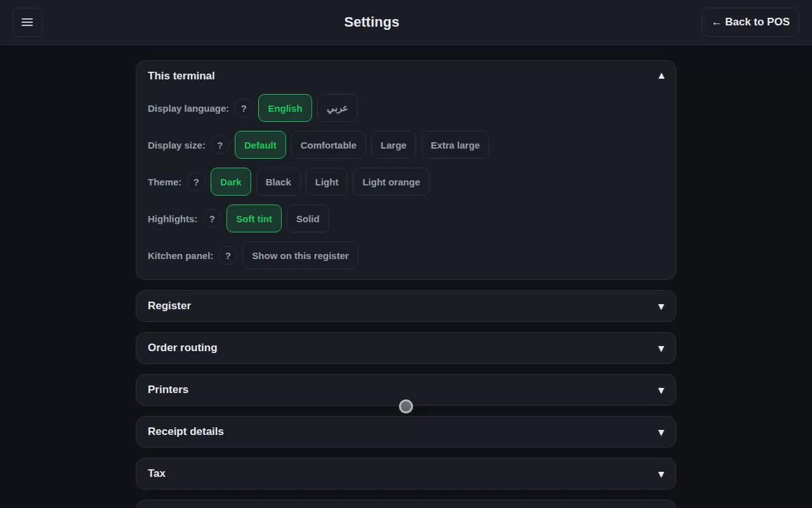Expand the Register section
This screenshot has width=812, height=508.
(x=406, y=306)
